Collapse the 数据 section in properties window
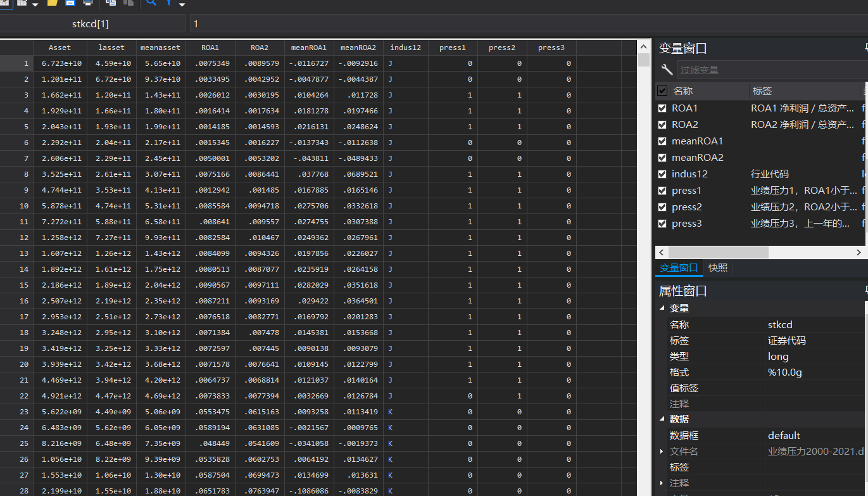The width and height of the screenshot is (868, 496). (x=662, y=419)
